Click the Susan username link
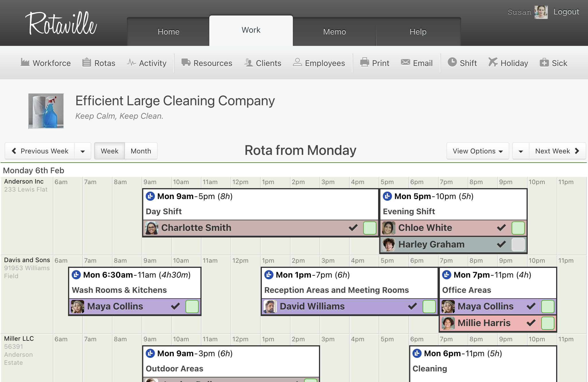Image resolution: width=588 pixels, height=382 pixels. pos(519,12)
